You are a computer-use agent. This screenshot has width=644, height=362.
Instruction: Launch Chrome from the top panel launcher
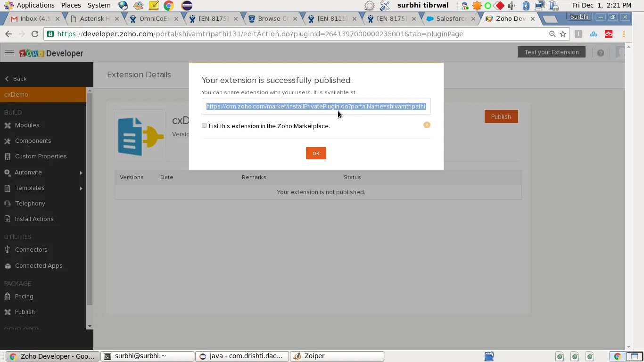(168, 6)
